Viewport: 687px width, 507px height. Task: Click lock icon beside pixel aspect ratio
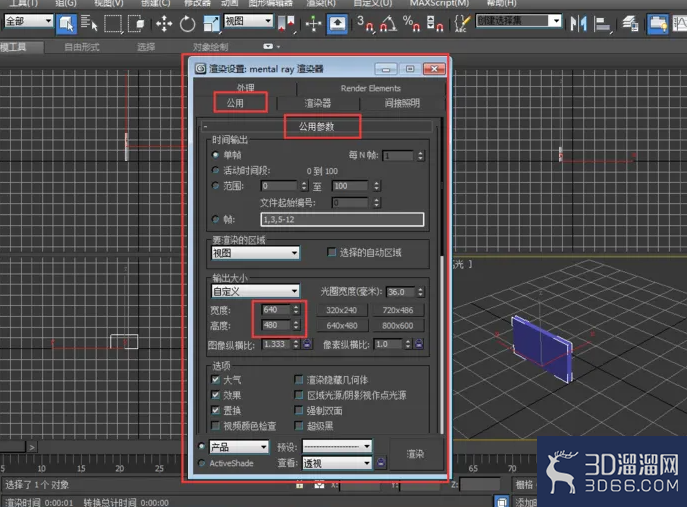419,344
